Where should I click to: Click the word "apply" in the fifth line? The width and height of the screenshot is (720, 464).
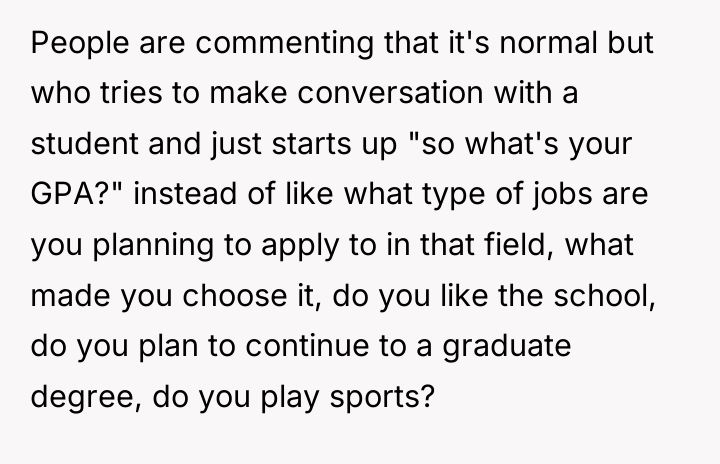(300, 246)
